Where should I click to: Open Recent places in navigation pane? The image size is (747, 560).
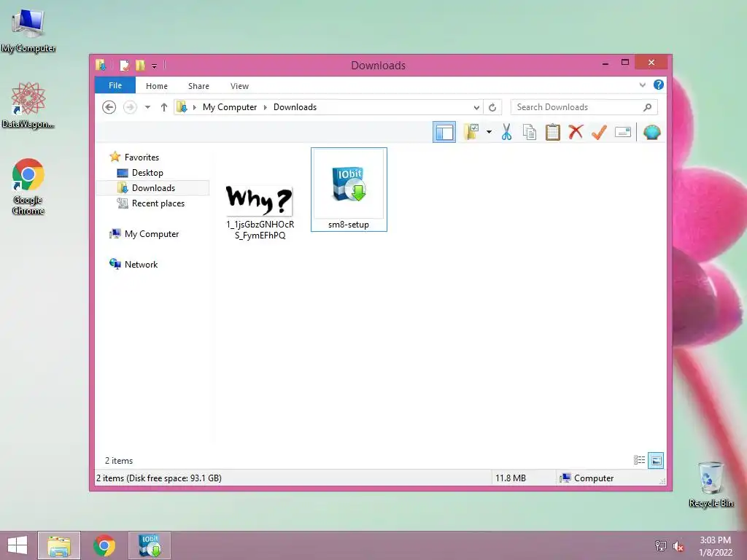(158, 203)
